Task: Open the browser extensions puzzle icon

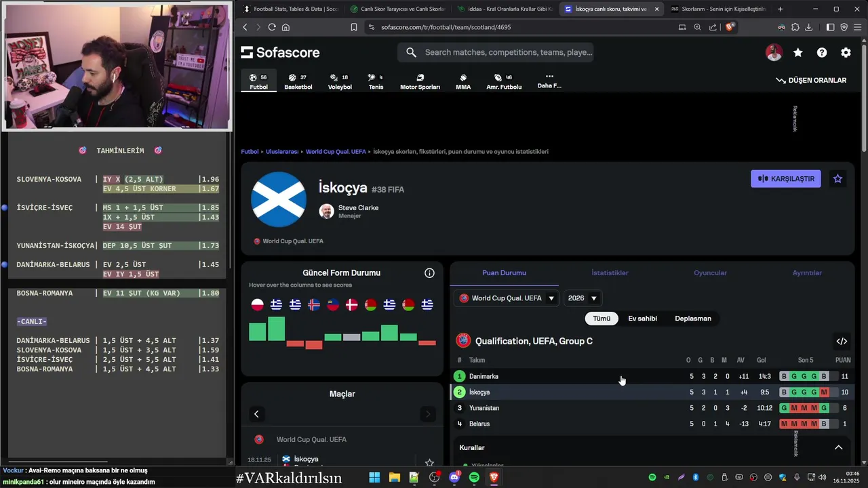Action: (x=795, y=27)
